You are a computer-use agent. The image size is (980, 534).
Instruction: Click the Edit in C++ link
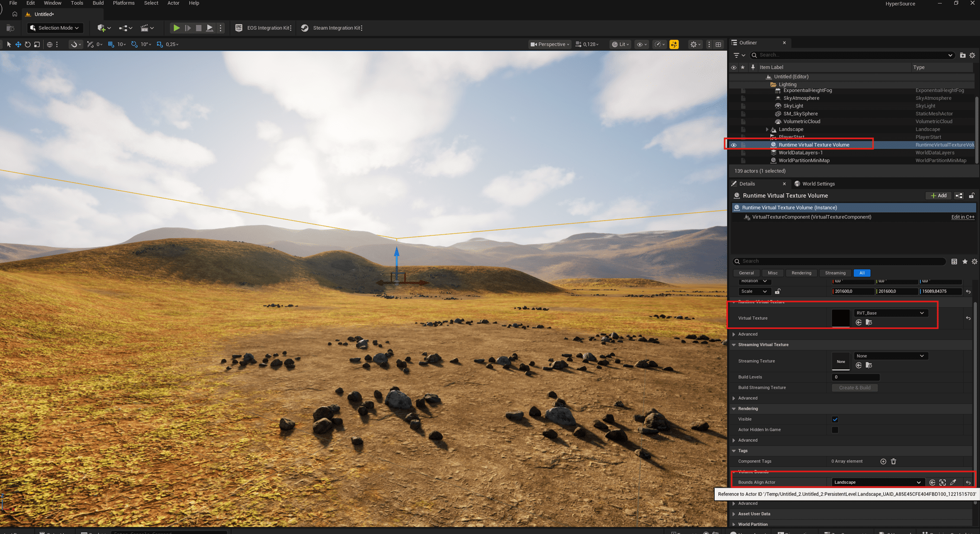tap(962, 217)
